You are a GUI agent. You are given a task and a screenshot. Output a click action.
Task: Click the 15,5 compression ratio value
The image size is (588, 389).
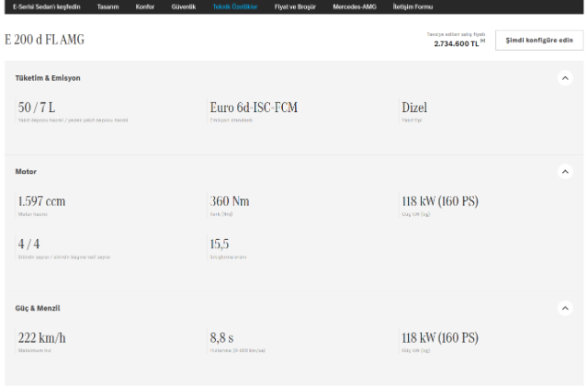[x=220, y=244]
